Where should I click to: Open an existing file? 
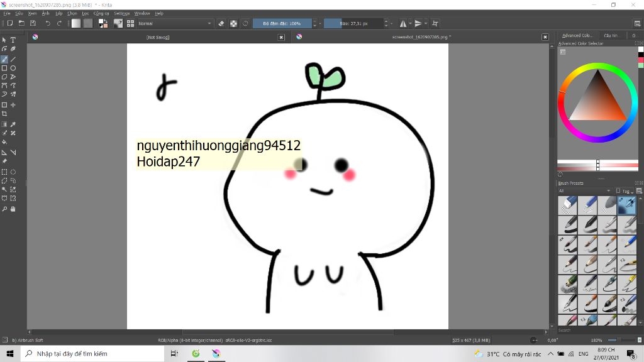[21, 23]
